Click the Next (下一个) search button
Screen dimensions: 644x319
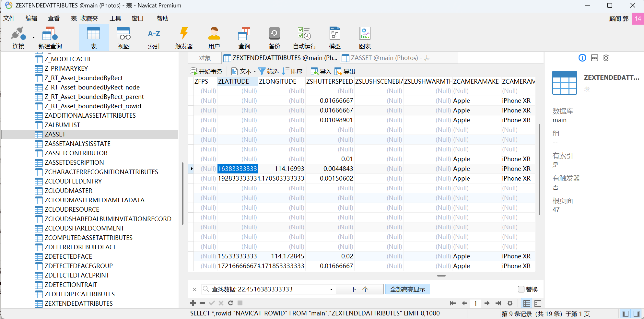[x=359, y=289]
